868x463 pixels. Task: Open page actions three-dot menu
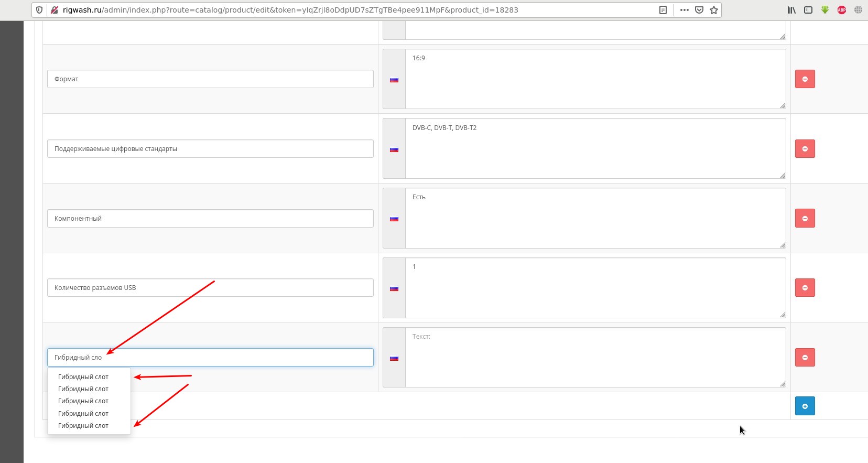[x=685, y=10]
